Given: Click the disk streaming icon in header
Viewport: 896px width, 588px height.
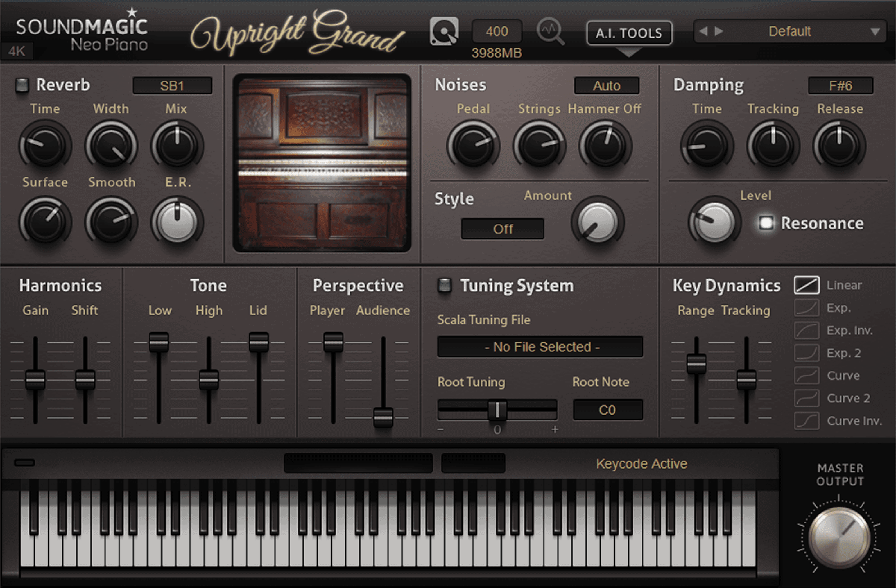Looking at the screenshot, I should (x=443, y=32).
